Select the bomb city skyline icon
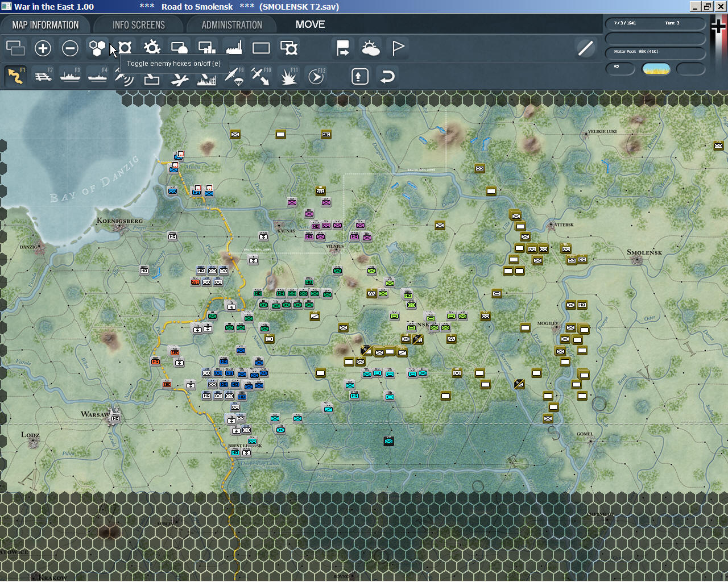The width and height of the screenshot is (728, 582). [206, 78]
